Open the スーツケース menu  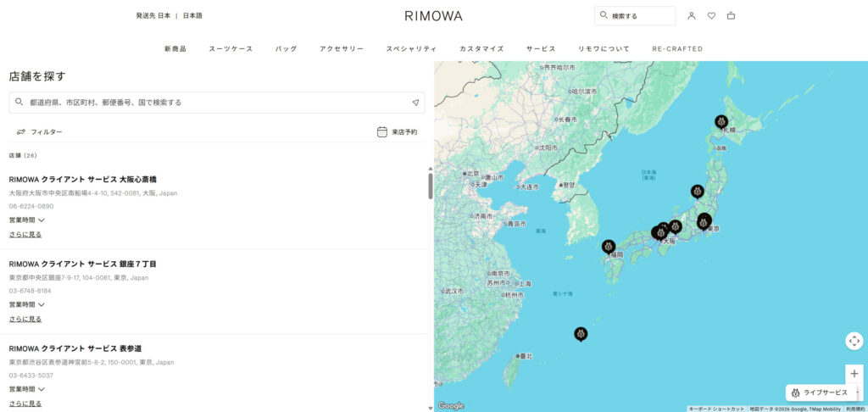(231, 48)
